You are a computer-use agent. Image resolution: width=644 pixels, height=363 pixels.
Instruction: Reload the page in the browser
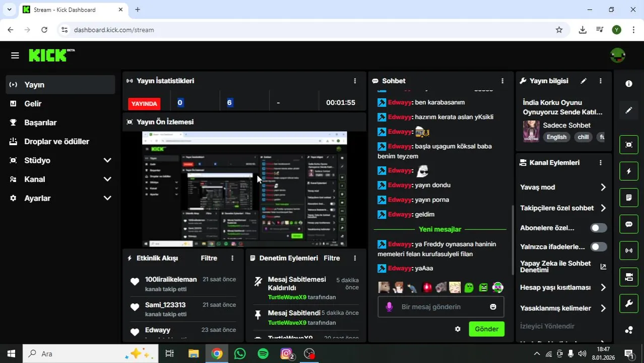(44, 30)
